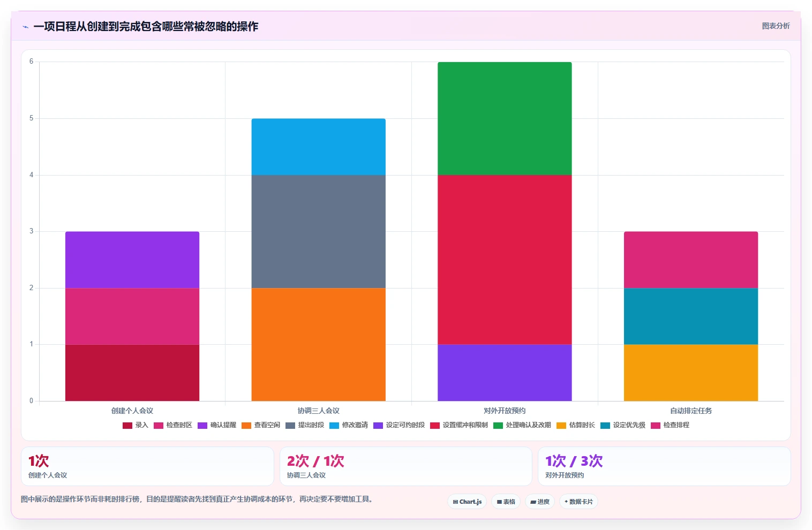
Task: Toggle the 修改邀请 legend entry
Action: (349, 425)
